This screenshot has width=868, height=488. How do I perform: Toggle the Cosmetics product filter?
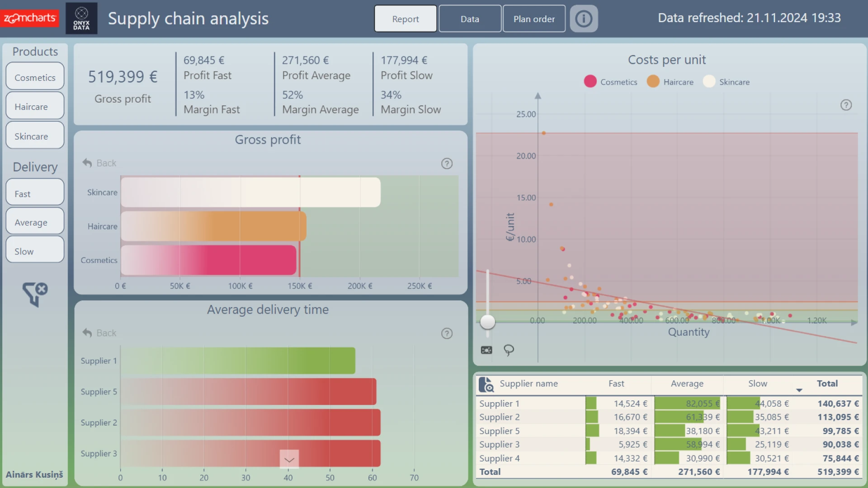click(x=35, y=76)
